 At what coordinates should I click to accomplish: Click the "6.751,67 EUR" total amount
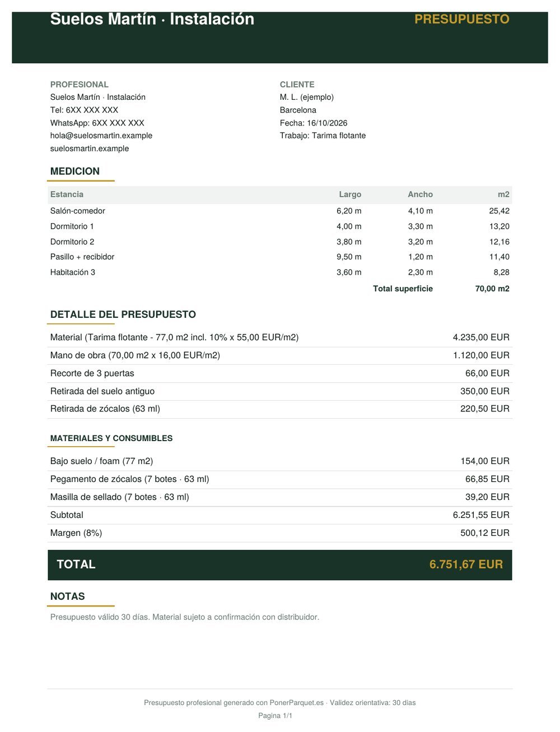pyautogui.click(x=466, y=564)
